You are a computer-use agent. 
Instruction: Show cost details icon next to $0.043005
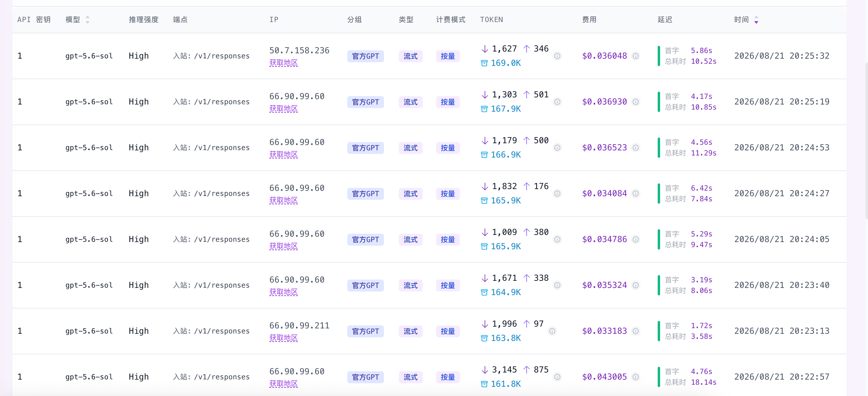(635, 376)
